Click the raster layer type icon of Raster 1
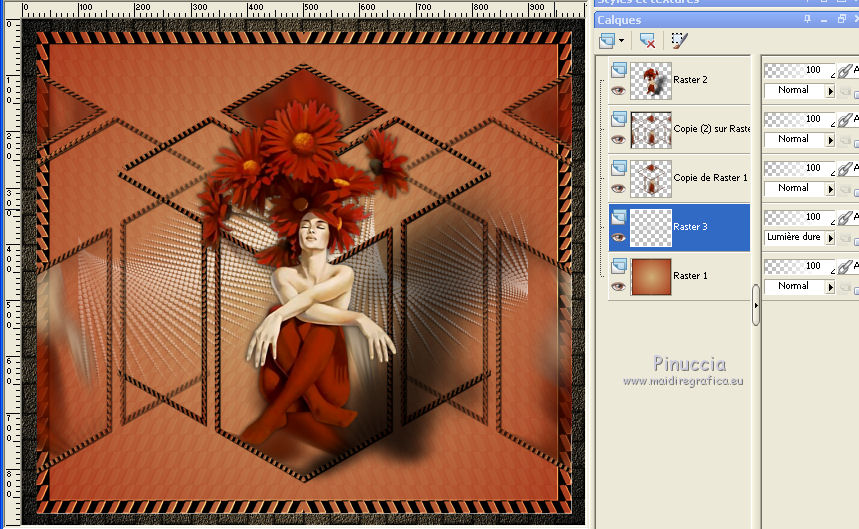 (619, 266)
